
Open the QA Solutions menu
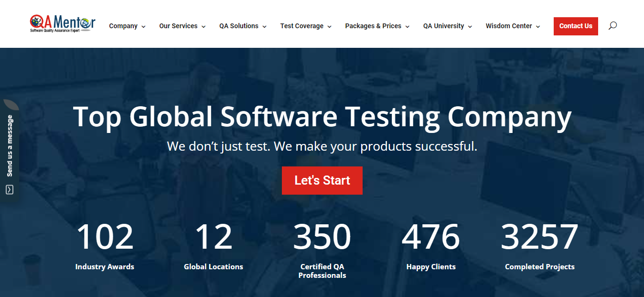(239, 26)
